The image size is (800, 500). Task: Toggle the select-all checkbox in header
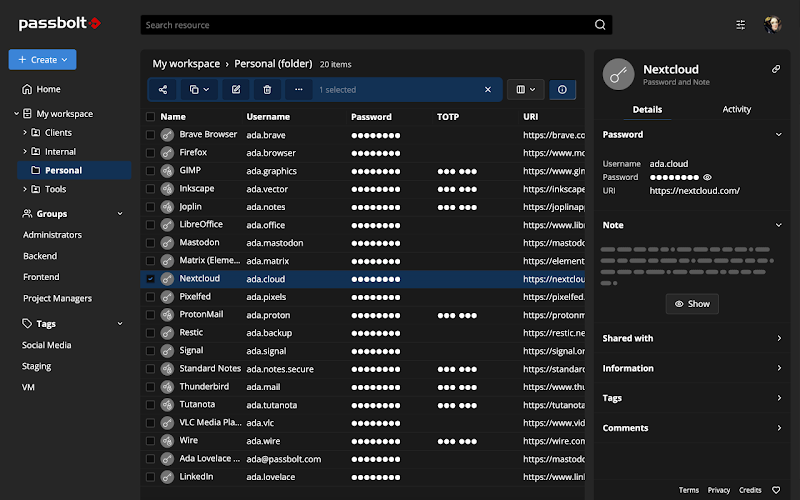pyautogui.click(x=151, y=117)
